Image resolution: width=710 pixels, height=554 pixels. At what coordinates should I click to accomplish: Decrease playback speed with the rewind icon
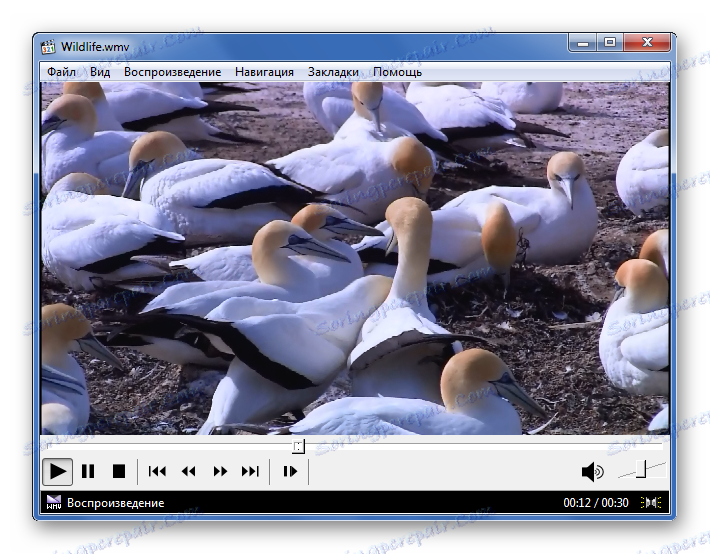coord(188,472)
